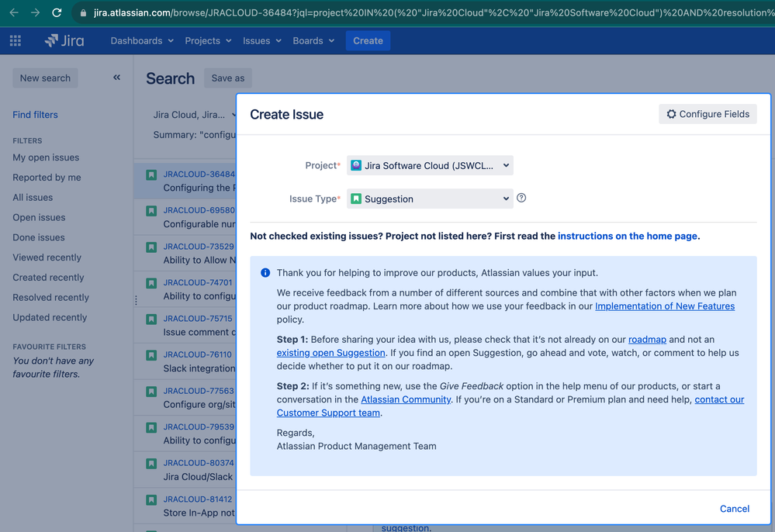Image resolution: width=775 pixels, height=532 pixels.
Task: Open issue JRACLOUD-77563 link
Action: click(199, 390)
